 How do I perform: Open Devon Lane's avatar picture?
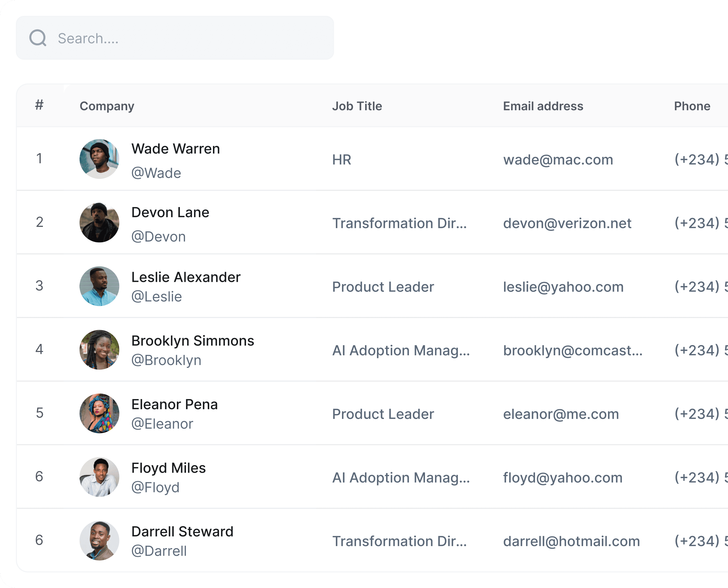99,223
